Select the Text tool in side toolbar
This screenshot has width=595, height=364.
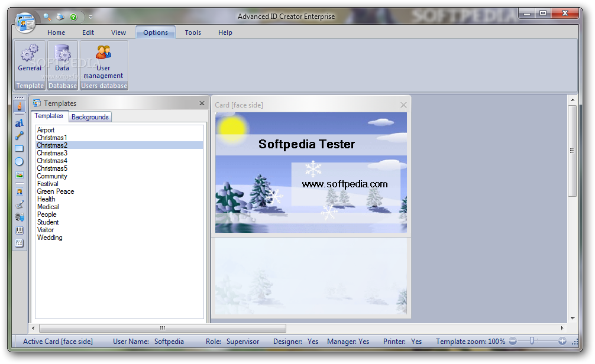(20, 123)
